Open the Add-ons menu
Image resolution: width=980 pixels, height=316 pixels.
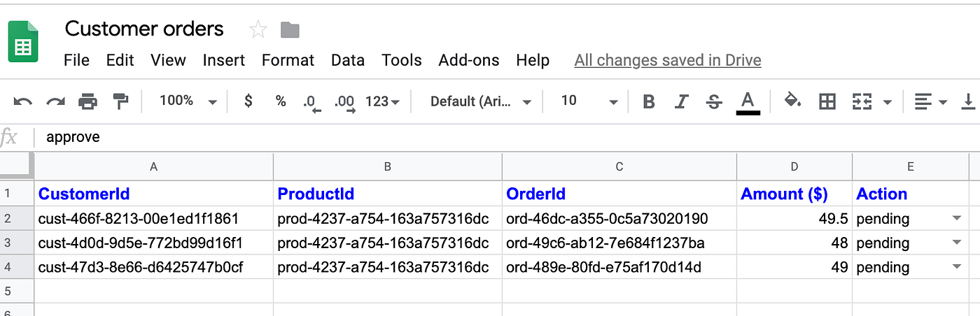coord(468,60)
